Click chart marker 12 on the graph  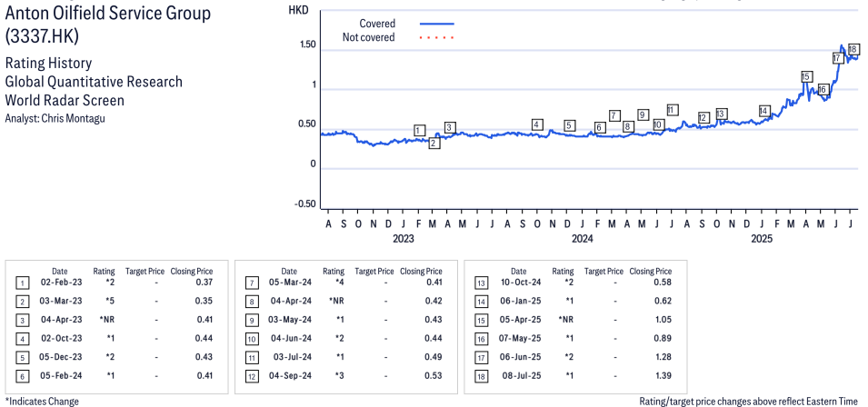703,117
